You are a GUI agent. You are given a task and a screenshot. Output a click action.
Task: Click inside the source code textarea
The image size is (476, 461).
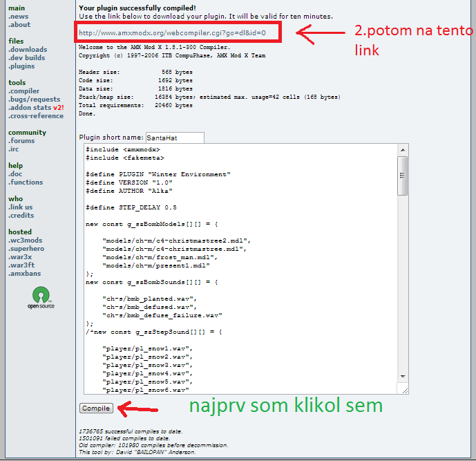click(240, 269)
